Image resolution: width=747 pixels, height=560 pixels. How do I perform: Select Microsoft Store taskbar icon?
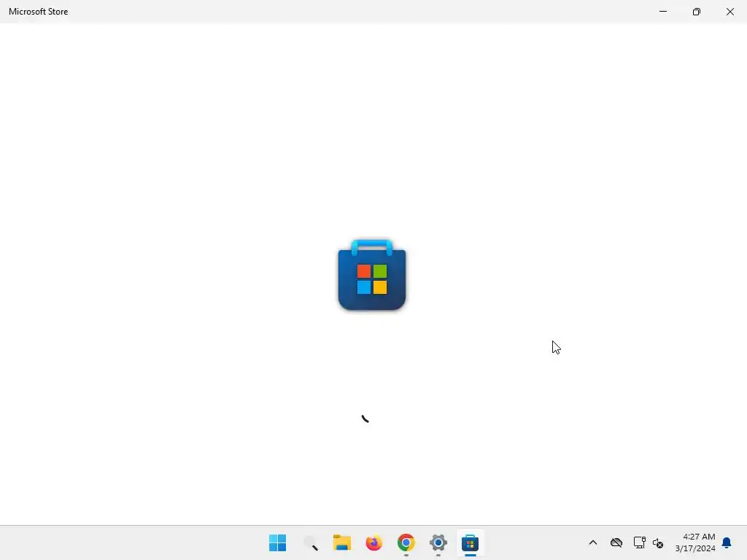(x=471, y=542)
